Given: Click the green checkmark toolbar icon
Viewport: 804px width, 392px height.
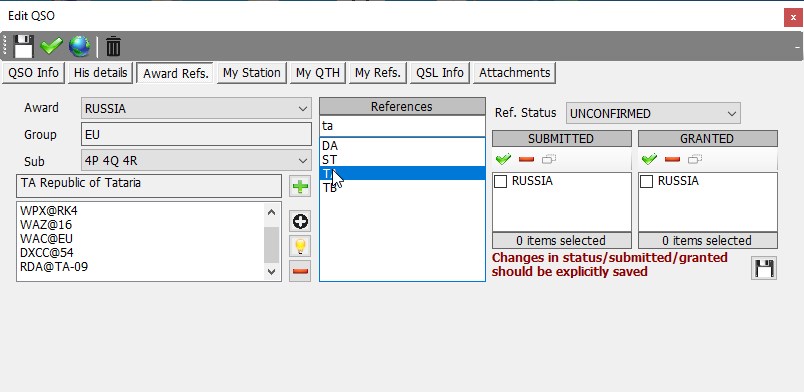Looking at the screenshot, I should pos(51,46).
